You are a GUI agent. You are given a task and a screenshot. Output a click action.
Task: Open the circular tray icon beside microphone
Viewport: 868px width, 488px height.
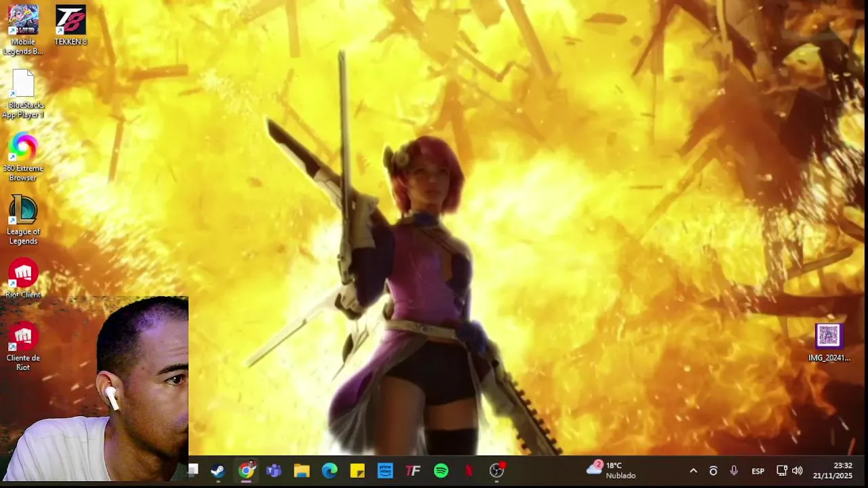[x=713, y=471]
